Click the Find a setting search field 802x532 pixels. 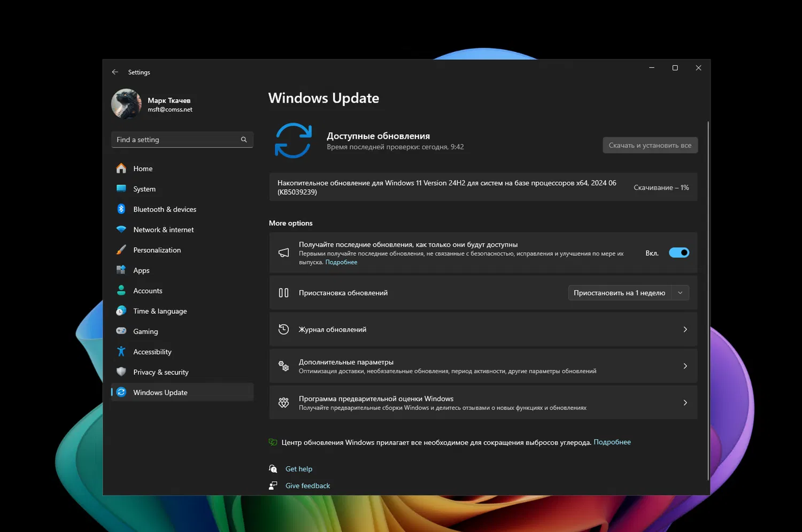click(182, 140)
